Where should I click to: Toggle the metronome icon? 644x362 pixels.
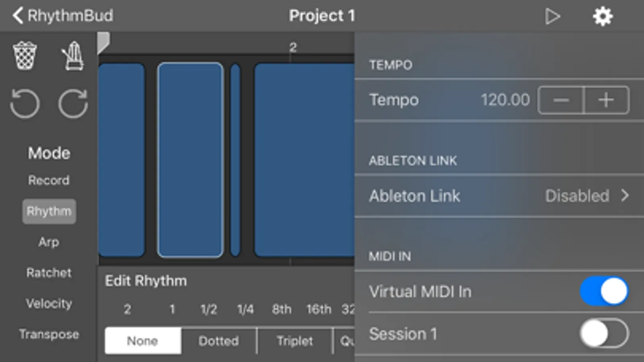(x=73, y=56)
